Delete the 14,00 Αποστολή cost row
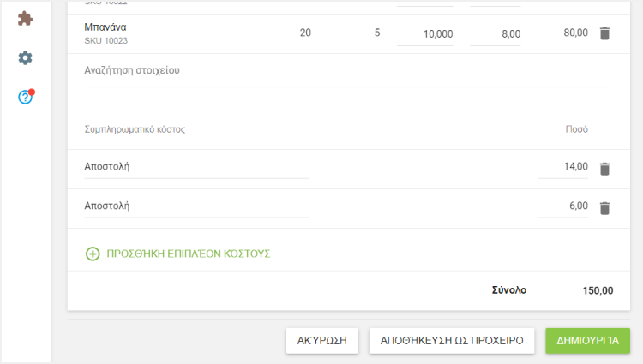 [x=604, y=169]
